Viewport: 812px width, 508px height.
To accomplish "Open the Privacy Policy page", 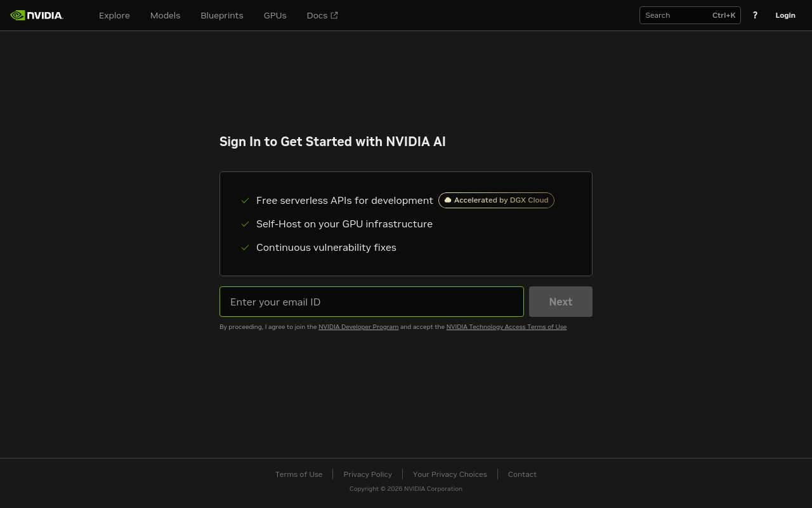I will (367, 474).
